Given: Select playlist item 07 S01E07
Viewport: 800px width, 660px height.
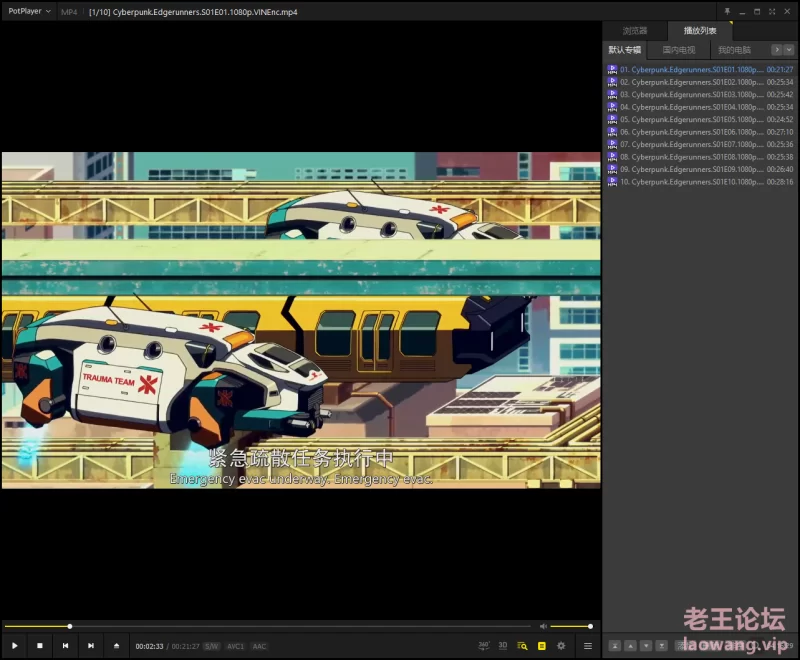Looking at the screenshot, I should [x=700, y=144].
